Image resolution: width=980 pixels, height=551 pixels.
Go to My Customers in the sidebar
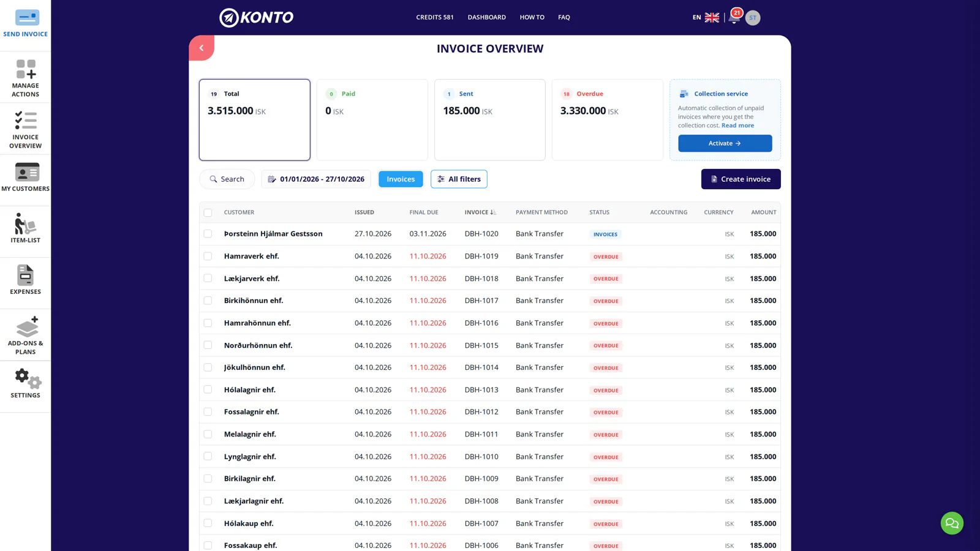click(25, 178)
